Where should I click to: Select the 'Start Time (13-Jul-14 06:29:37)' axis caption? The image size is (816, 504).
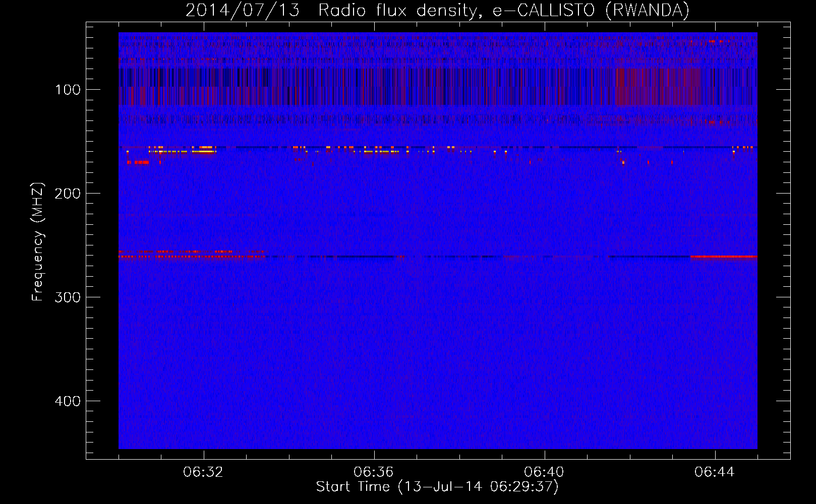pos(437,487)
